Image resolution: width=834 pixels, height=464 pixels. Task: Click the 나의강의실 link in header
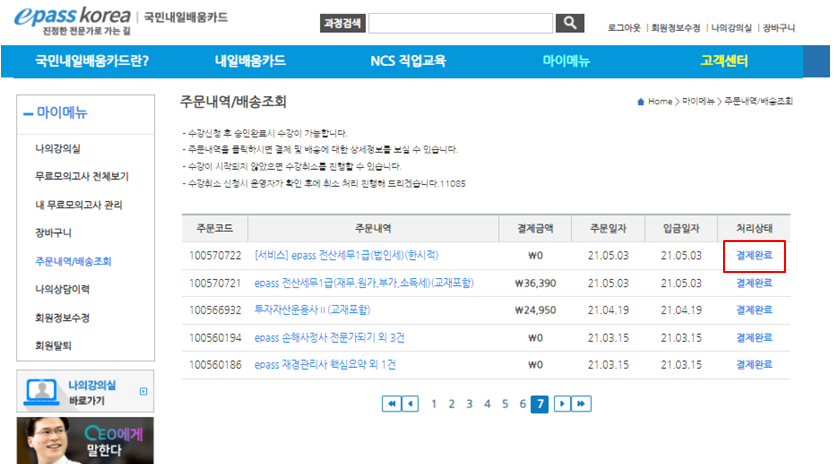[x=731, y=28]
